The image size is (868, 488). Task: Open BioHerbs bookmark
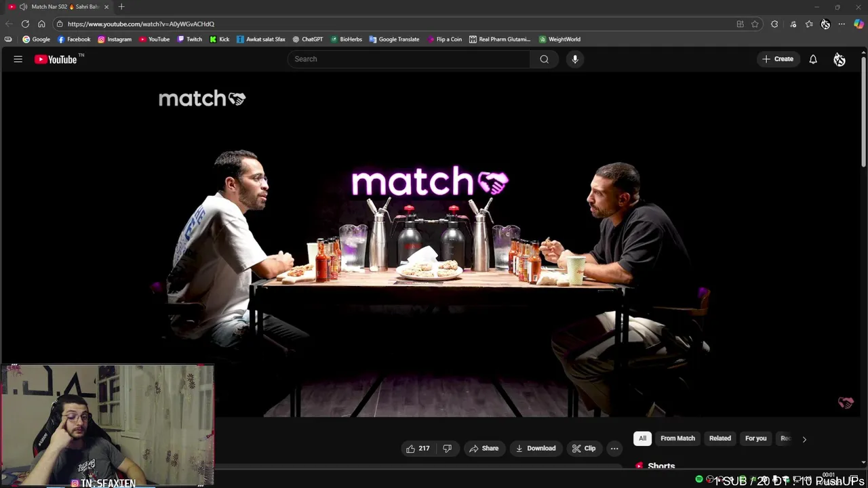(x=347, y=39)
